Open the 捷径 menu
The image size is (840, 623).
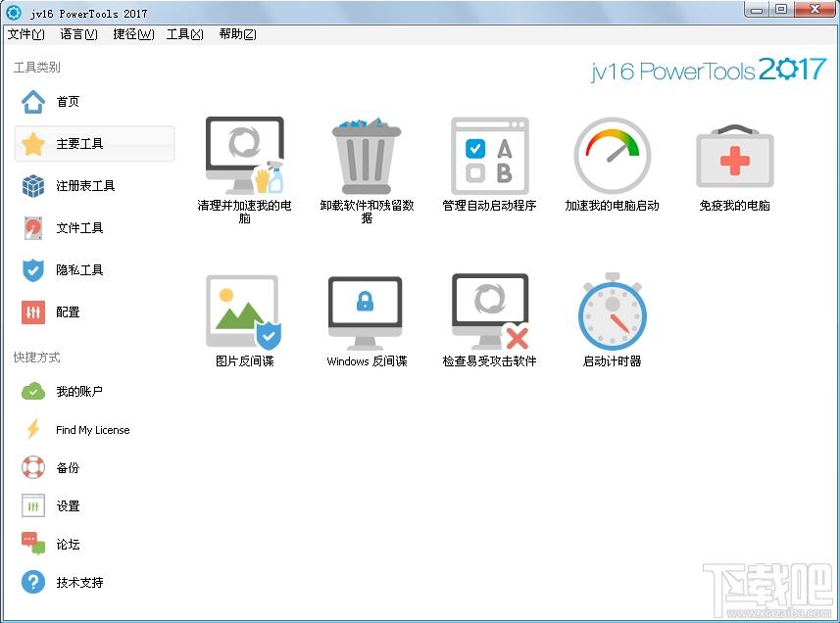[x=133, y=34]
